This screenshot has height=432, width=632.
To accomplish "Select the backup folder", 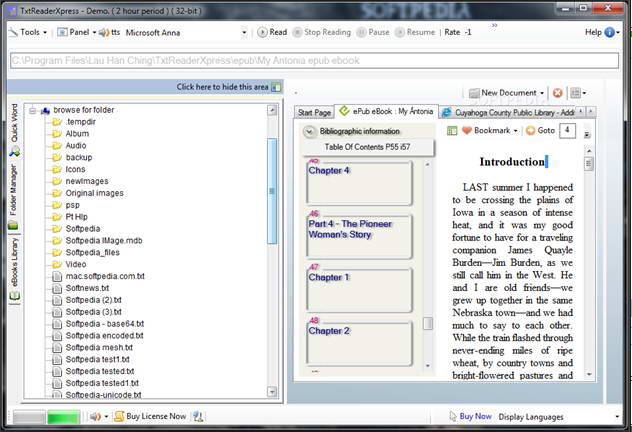I will pos(79,157).
